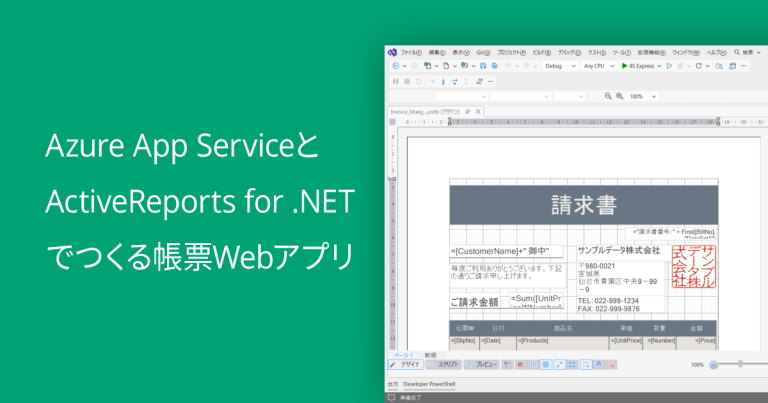Open the Git menu
Image resolution: width=768 pixels, height=403 pixels.
pyautogui.click(x=483, y=52)
